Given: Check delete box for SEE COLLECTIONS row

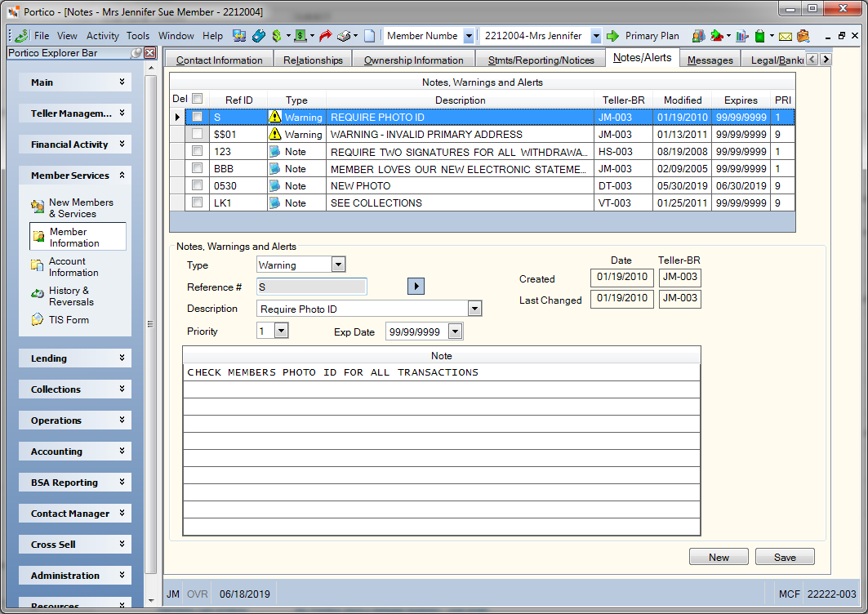Looking at the screenshot, I should pyautogui.click(x=197, y=202).
